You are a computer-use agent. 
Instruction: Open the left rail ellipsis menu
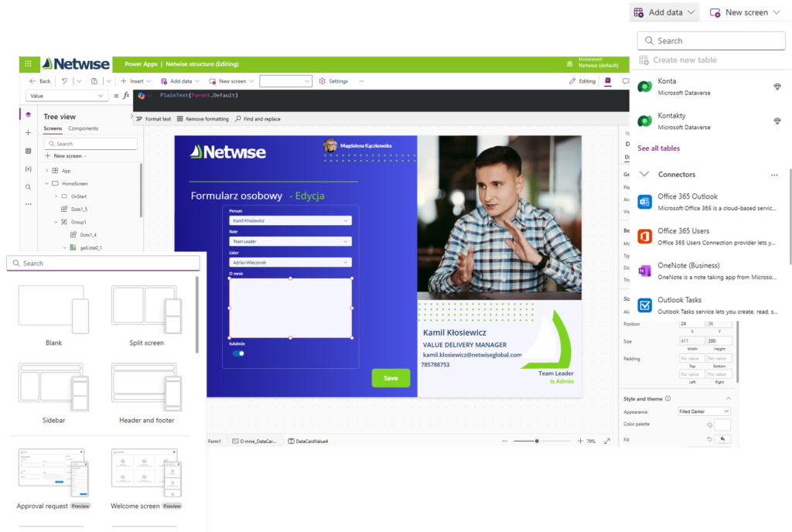pos(29,204)
